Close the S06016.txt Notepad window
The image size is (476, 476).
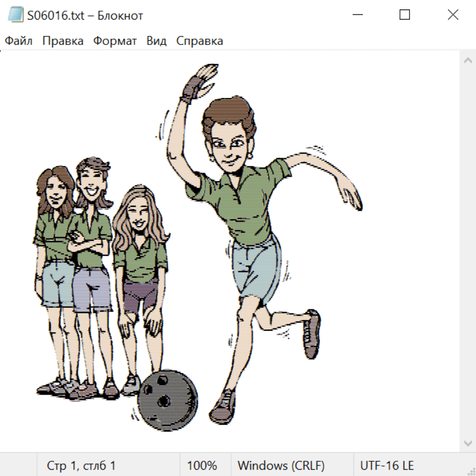tap(453, 15)
